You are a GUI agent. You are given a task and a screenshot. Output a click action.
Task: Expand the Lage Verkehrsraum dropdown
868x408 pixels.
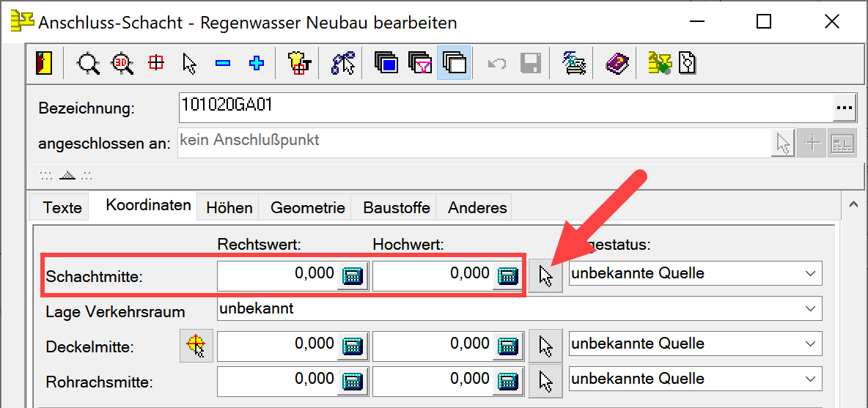[x=809, y=308]
